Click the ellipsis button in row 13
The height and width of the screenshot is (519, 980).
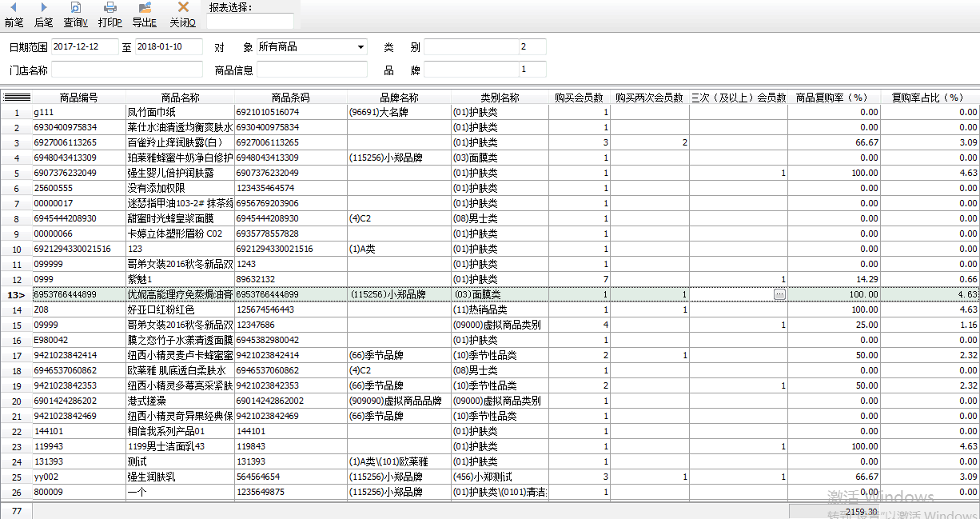tap(779, 294)
